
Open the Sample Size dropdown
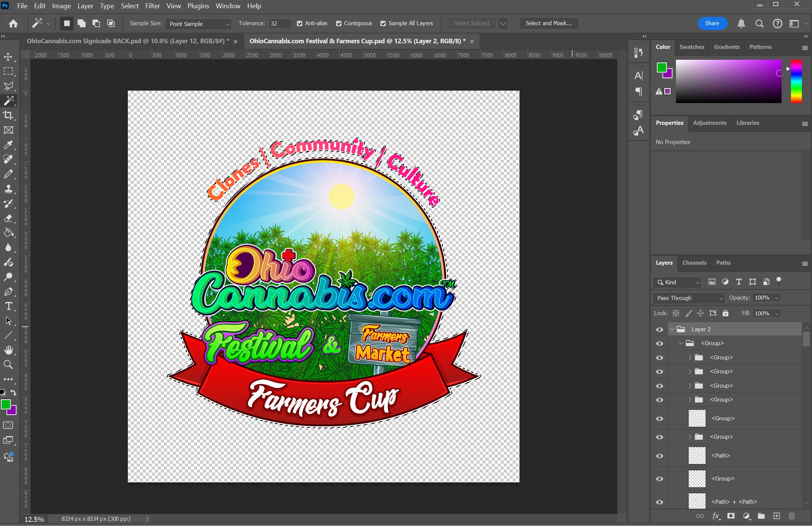(198, 24)
